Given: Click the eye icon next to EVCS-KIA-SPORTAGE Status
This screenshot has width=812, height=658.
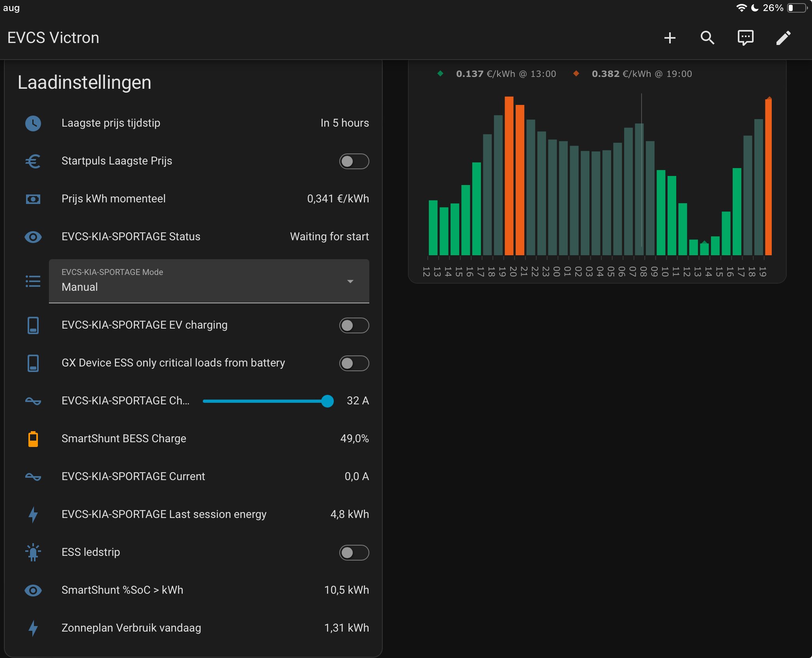Looking at the screenshot, I should click(x=33, y=237).
